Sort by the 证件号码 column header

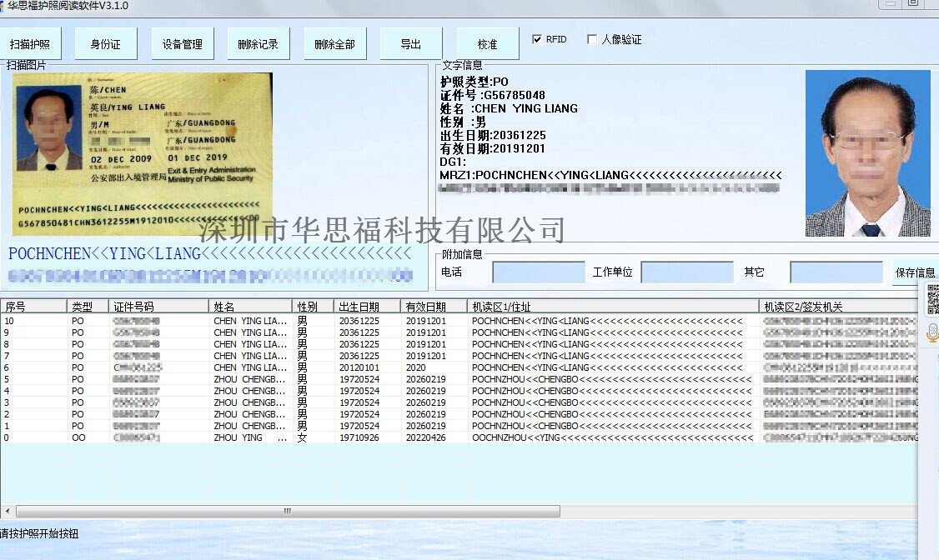[x=158, y=307]
